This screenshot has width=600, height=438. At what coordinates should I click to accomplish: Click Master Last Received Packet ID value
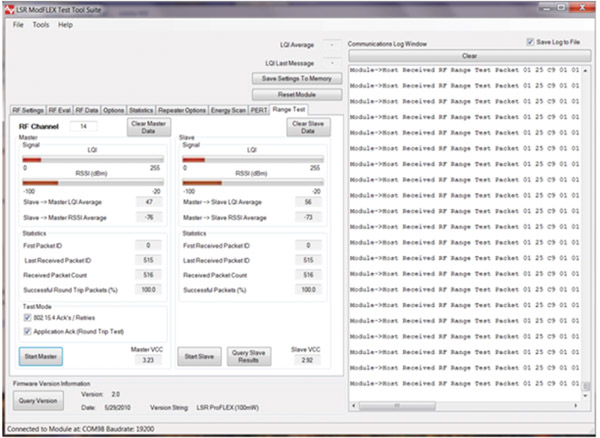pos(148,260)
